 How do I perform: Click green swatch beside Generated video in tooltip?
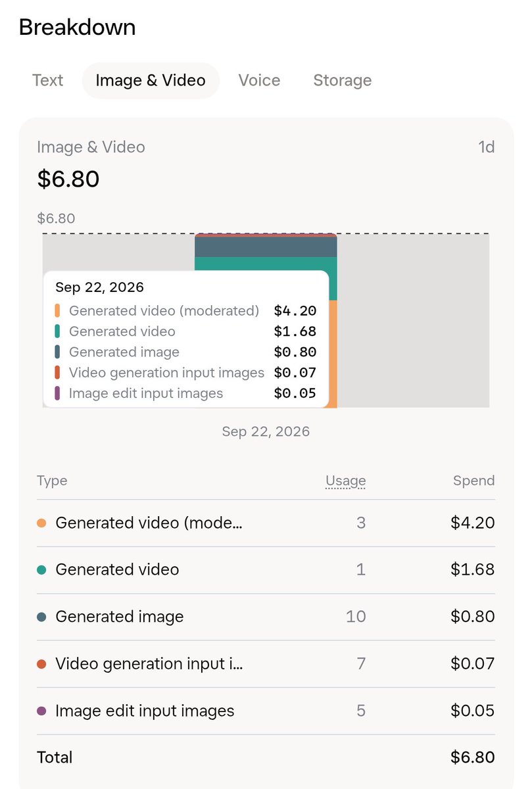[x=57, y=331]
